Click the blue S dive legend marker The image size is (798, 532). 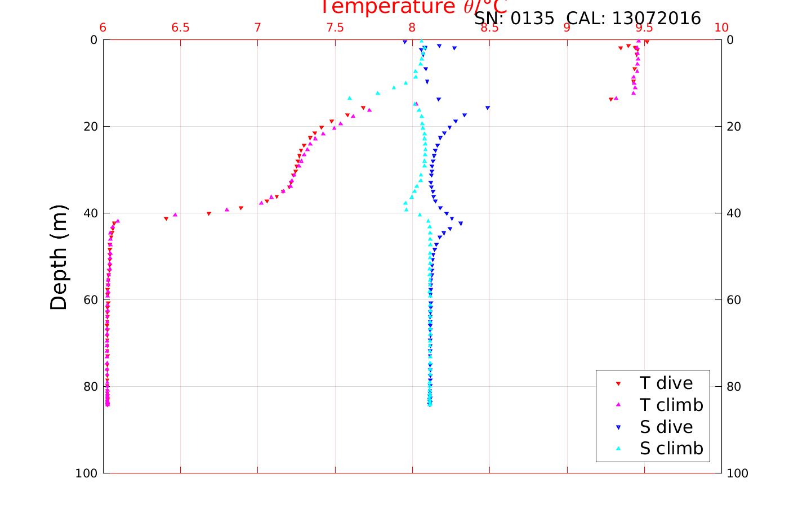point(618,427)
